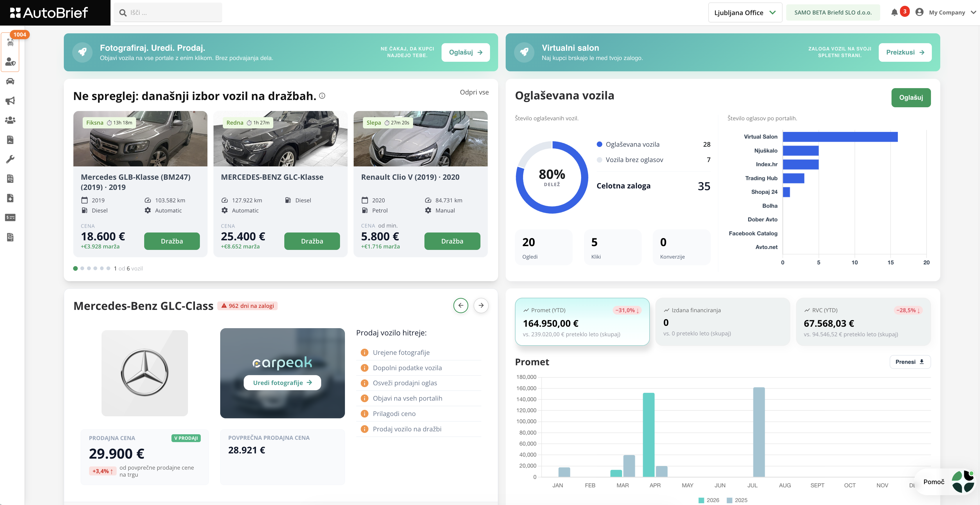Select the sixth auction carousel dot
Viewport: 980px width, 505px height.
pyautogui.click(x=109, y=268)
